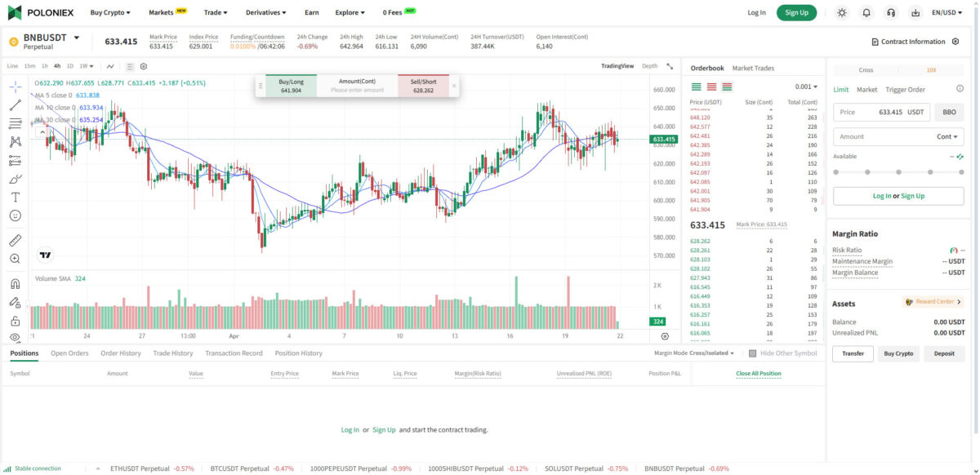Select the crosshair cursor tool
Image resolution: width=980 pixels, height=475 pixels.
pos(15,87)
